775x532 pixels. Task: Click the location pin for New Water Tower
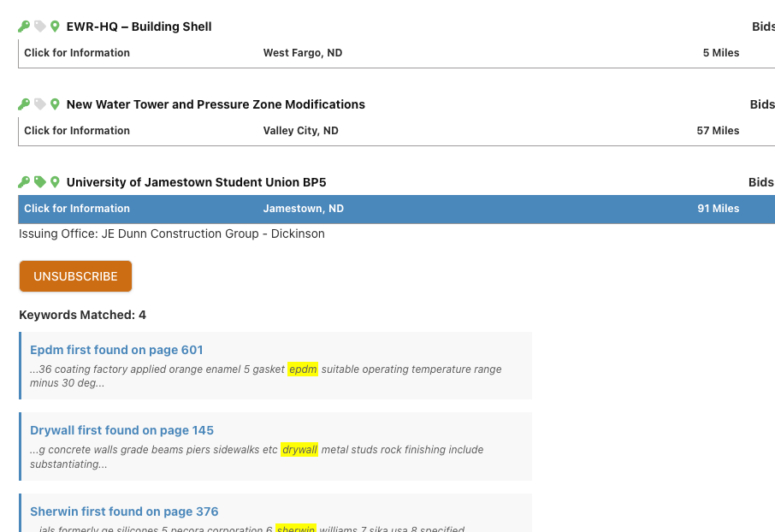(55, 104)
